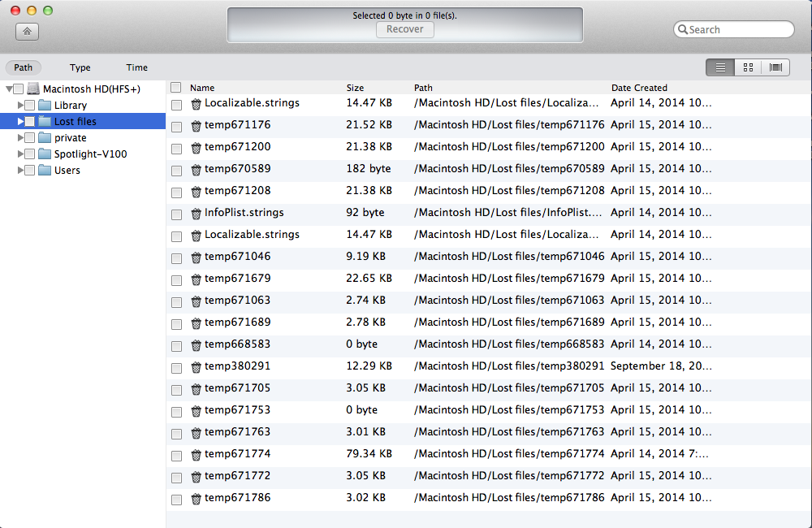
Task: Click trash icon beside temp671774
Action: [196, 455]
